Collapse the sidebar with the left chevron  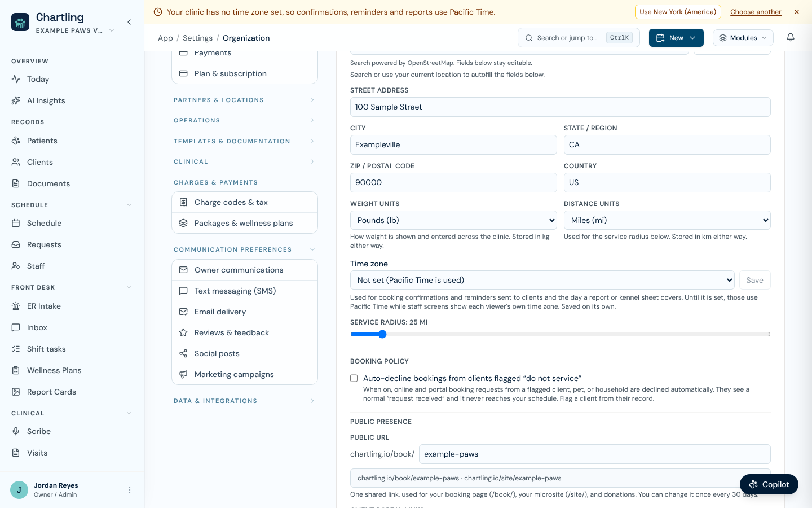[129, 22]
